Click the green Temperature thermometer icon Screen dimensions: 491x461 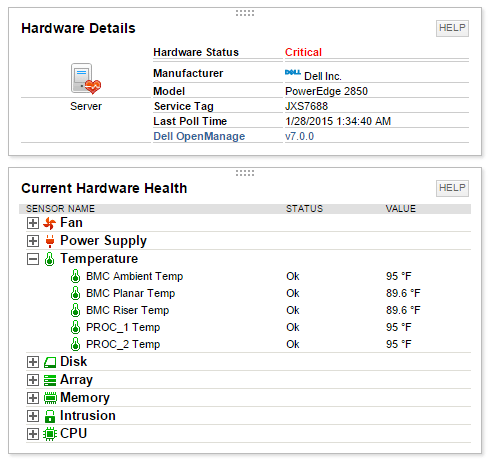pos(49,259)
